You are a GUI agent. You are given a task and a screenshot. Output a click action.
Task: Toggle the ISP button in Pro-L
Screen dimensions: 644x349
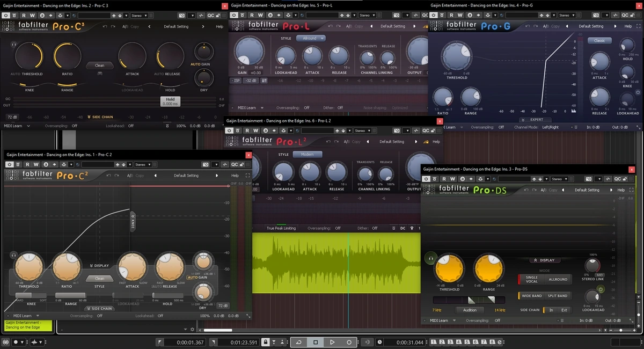click(237, 81)
